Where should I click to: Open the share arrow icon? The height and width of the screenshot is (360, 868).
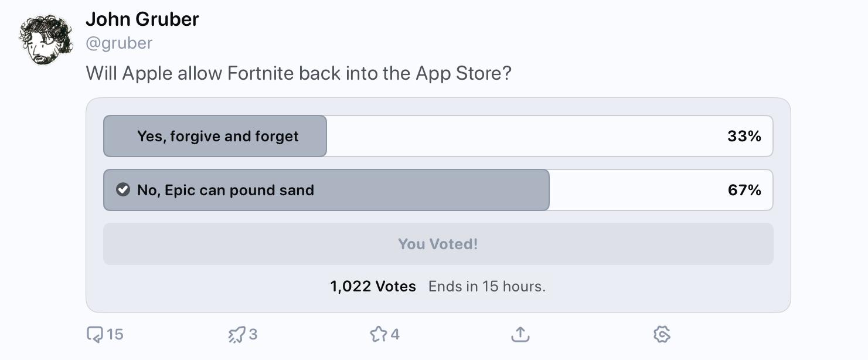tap(520, 334)
